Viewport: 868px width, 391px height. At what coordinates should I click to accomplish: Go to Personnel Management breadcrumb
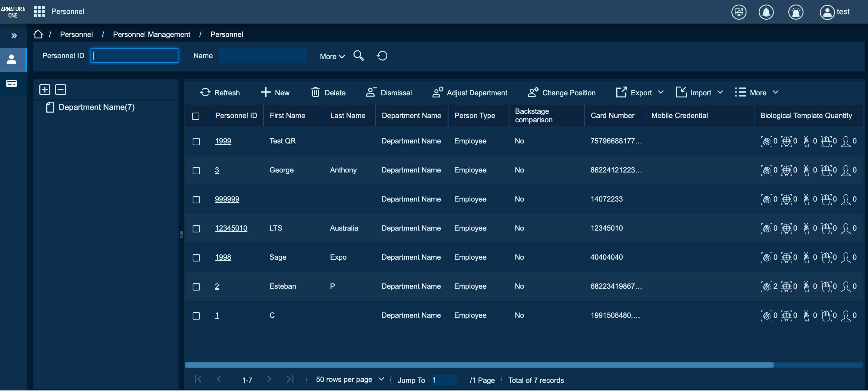(151, 34)
